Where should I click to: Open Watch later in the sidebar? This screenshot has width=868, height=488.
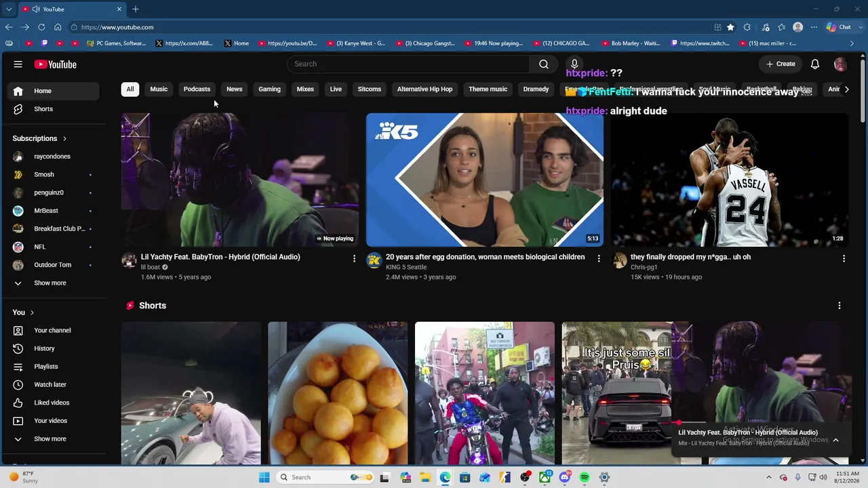[x=54, y=384]
